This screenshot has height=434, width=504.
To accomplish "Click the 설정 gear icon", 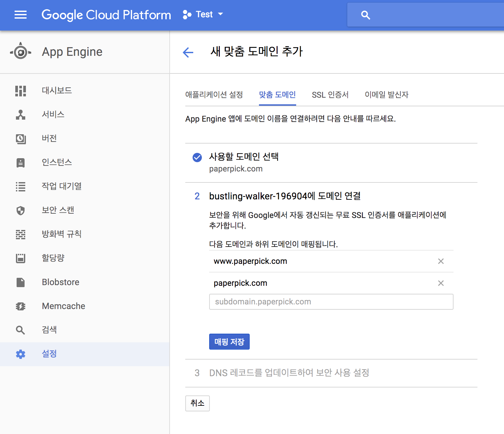I will click(x=21, y=354).
